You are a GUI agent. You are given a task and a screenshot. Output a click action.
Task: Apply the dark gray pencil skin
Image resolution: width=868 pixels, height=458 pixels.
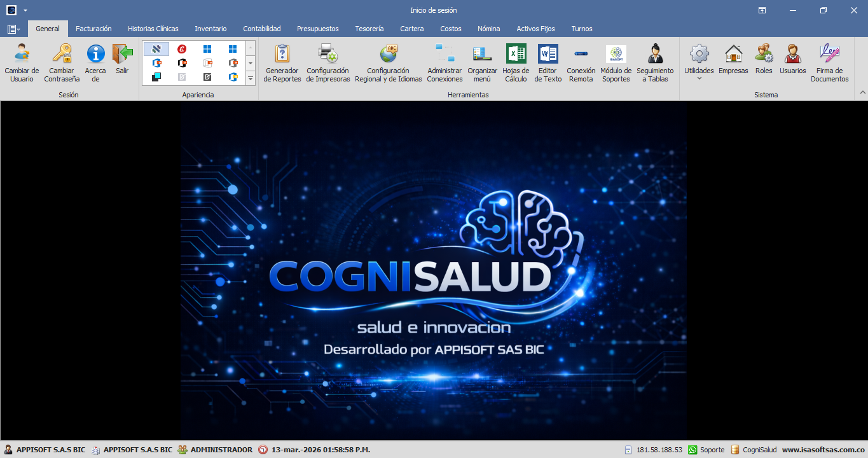(207, 77)
